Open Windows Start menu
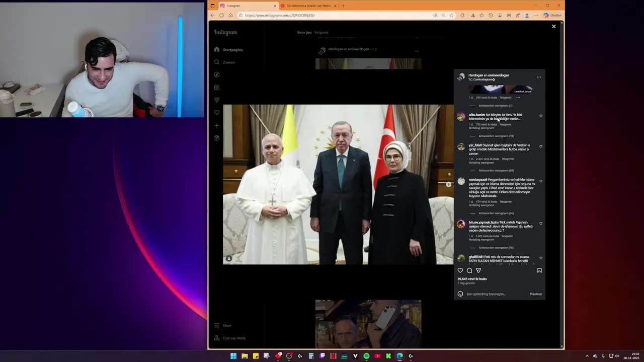This screenshot has width=644, height=362. click(233, 356)
